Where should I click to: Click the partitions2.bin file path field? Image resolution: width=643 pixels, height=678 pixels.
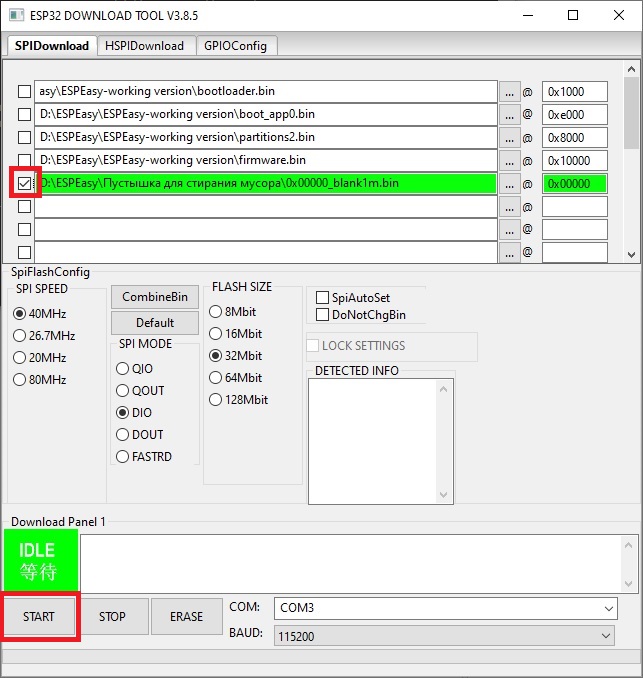click(x=266, y=137)
